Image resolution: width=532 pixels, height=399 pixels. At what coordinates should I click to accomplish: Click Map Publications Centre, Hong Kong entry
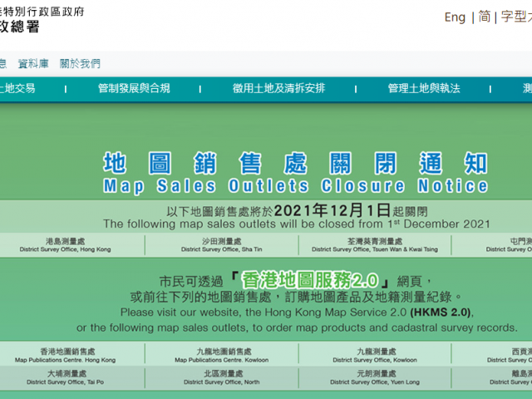(x=65, y=355)
